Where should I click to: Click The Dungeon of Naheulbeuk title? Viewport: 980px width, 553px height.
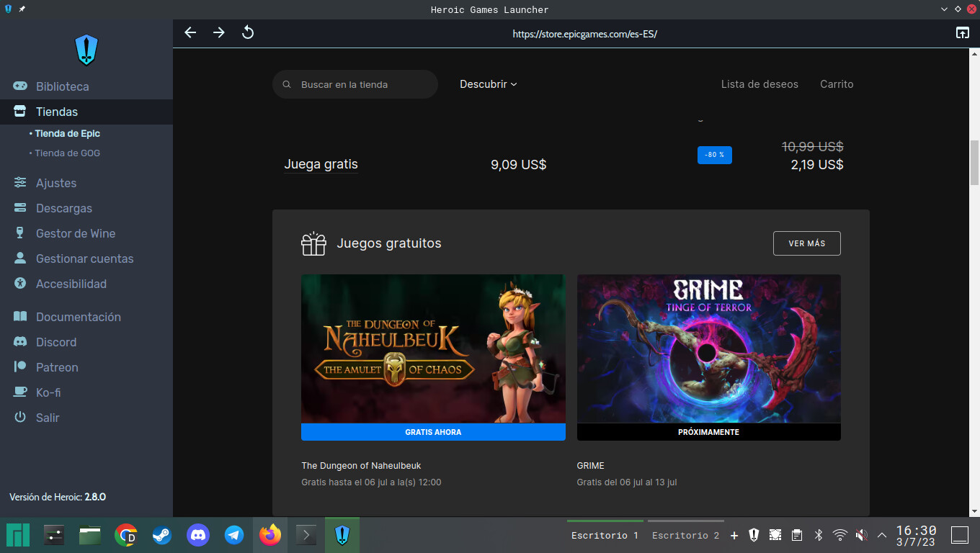click(x=361, y=466)
